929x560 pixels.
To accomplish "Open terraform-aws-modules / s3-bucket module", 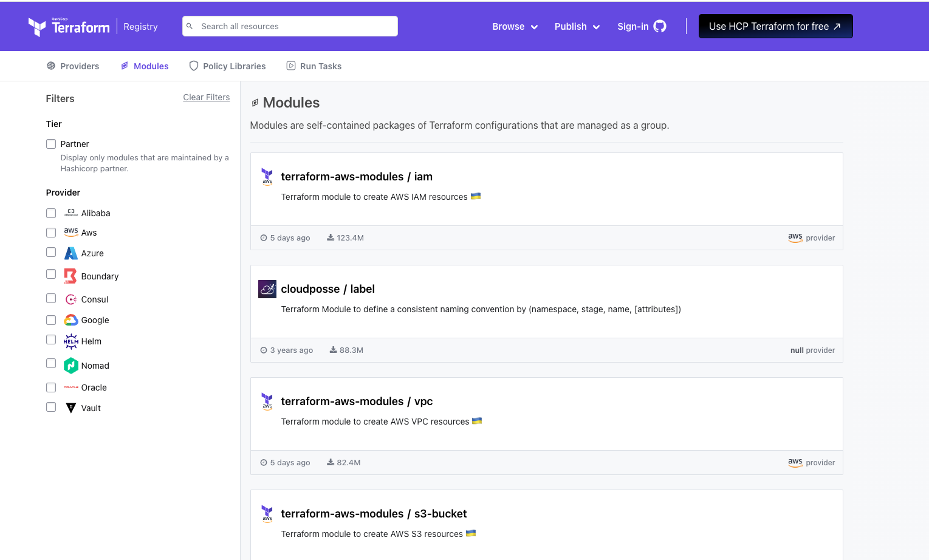I will 374,514.
